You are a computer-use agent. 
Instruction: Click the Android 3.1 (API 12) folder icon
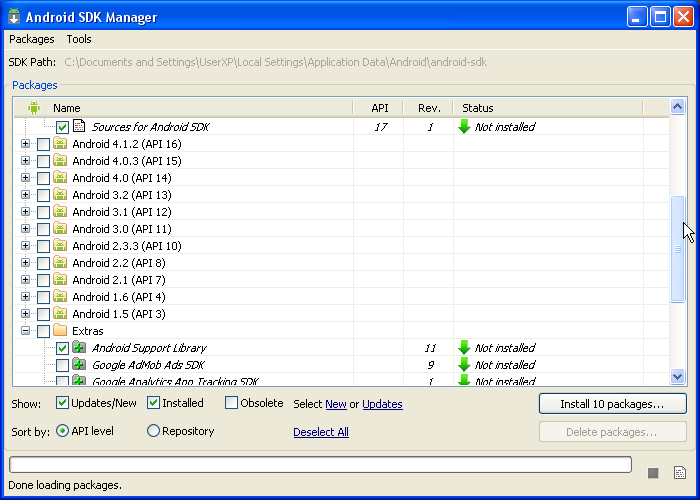pyautogui.click(x=60, y=211)
